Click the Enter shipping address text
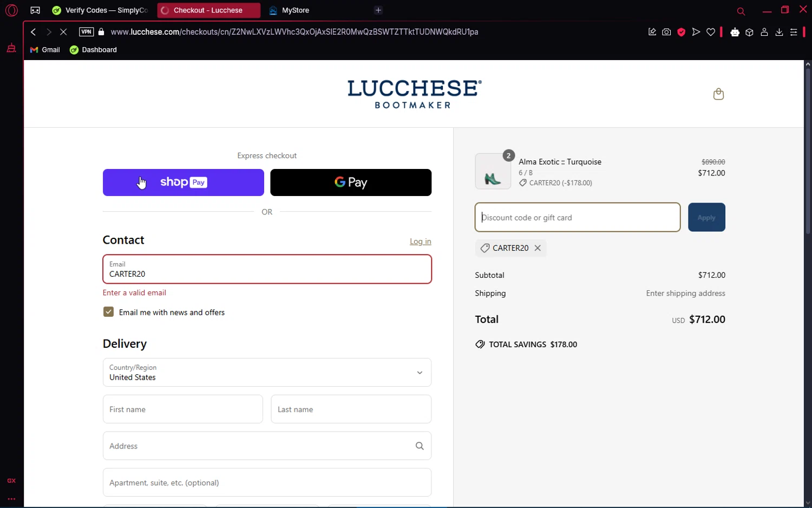This screenshot has width=812, height=508. 685,294
